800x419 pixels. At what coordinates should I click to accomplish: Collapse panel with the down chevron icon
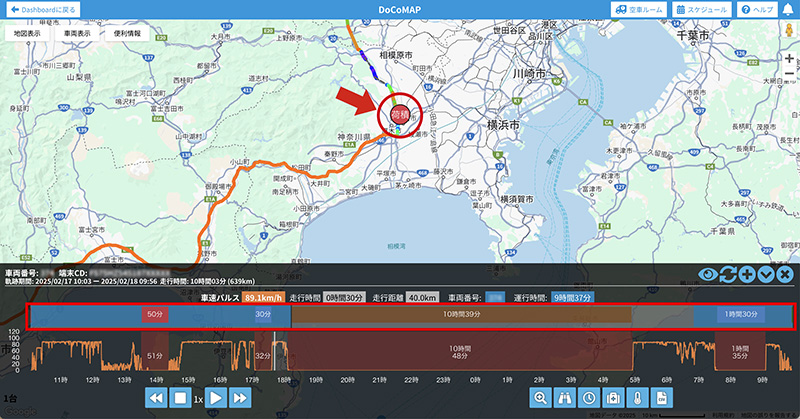[x=766, y=275]
